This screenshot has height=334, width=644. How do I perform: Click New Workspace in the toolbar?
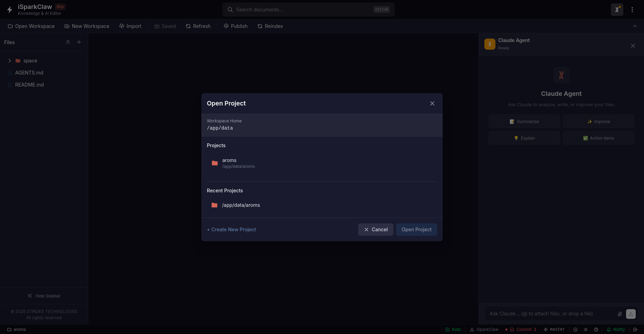(x=87, y=26)
